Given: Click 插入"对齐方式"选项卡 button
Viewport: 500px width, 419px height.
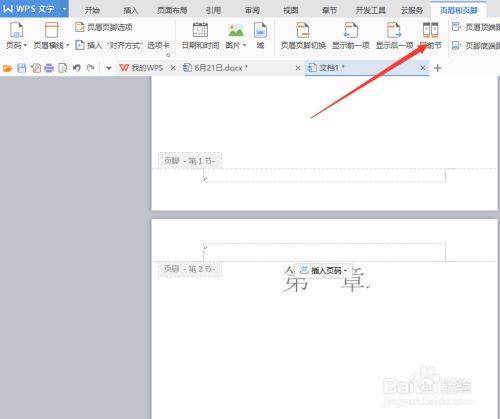Looking at the screenshot, I should pos(122,45).
